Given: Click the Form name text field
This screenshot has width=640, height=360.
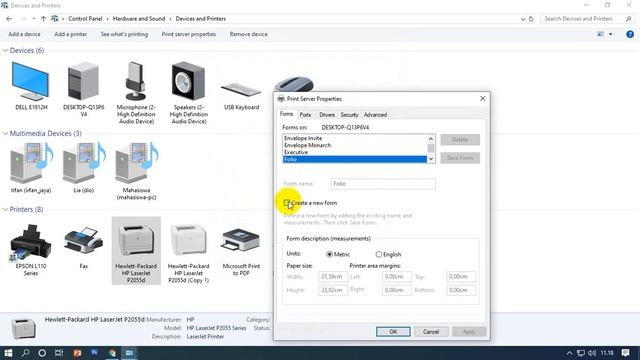Looking at the screenshot, I should [x=383, y=184].
